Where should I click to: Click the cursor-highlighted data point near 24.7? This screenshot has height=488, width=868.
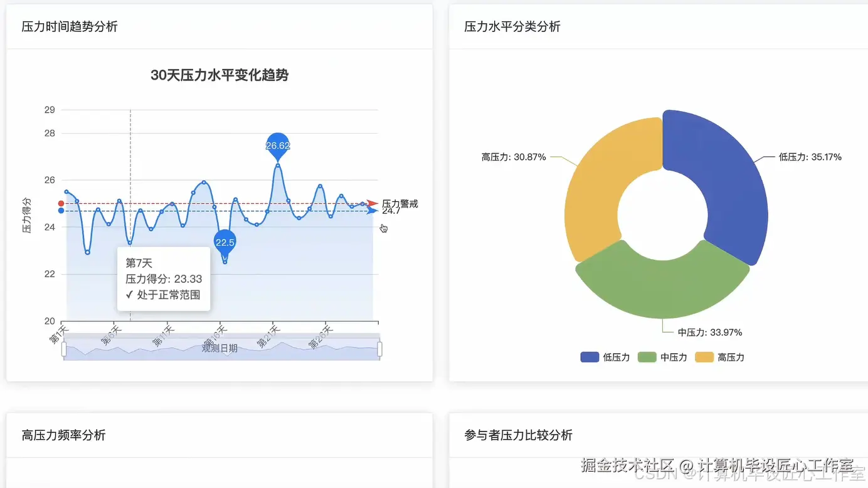[x=364, y=205]
